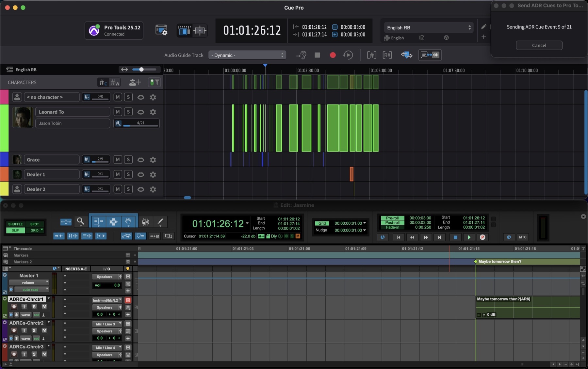Open the English RB script dropdown
Viewport: 588px width, 369px height.
tap(429, 28)
